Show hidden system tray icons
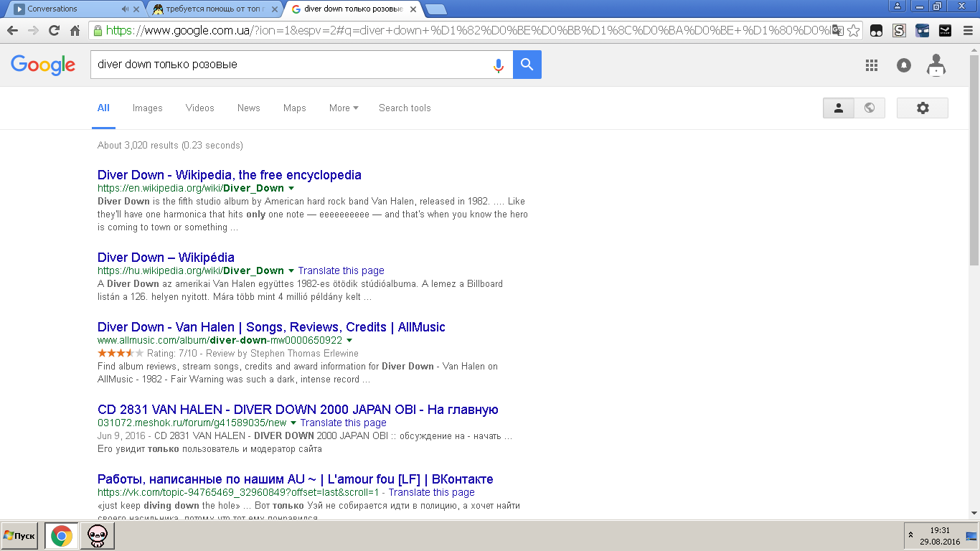980x551 pixels. (910, 536)
